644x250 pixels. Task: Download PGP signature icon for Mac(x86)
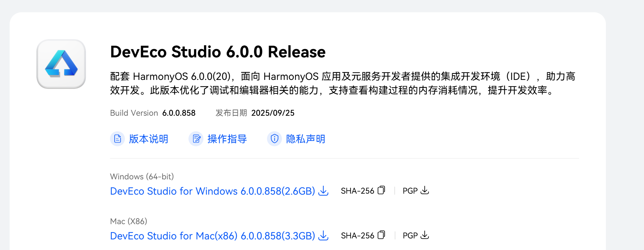tap(425, 235)
